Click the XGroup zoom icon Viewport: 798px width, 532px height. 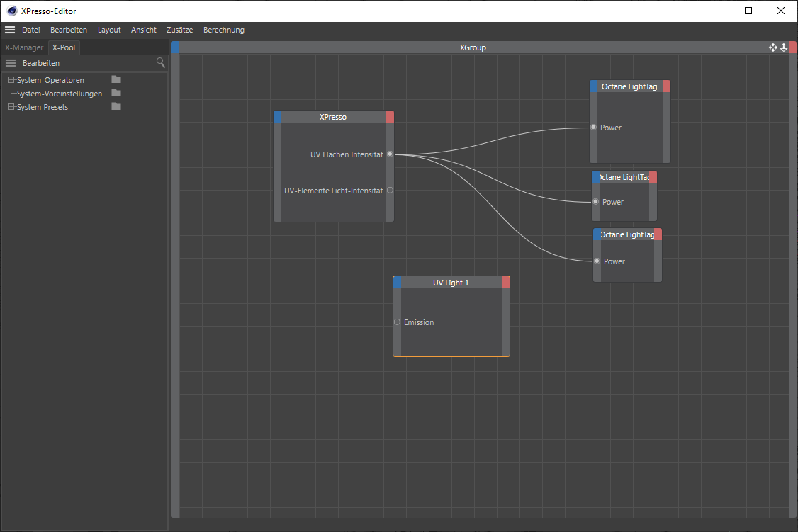pos(784,47)
